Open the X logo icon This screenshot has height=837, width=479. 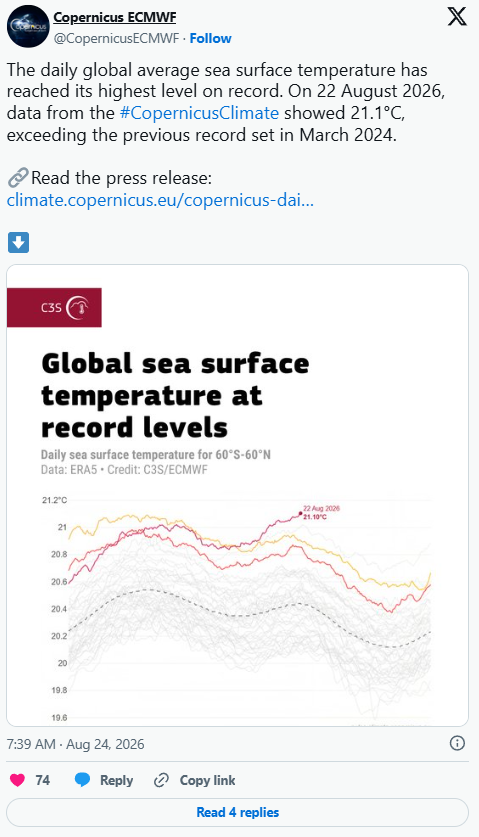(457, 17)
